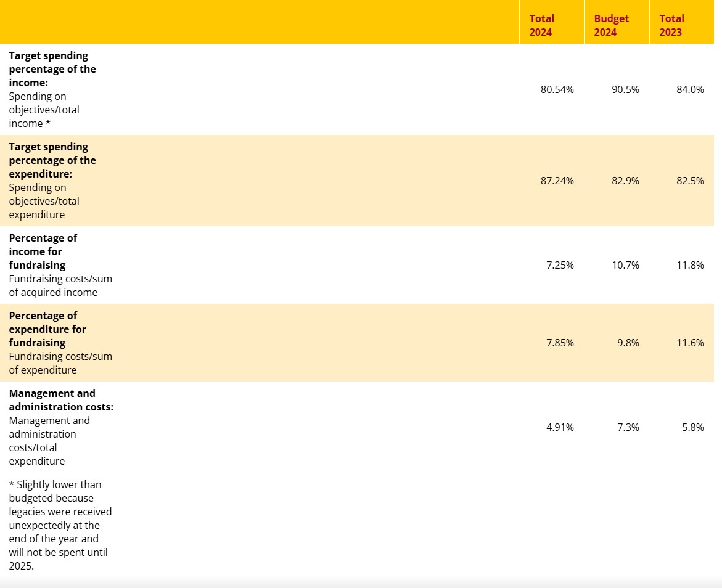This screenshot has width=722, height=588.
Task: Click the 5.8% value for 2023
Action: point(693,427)
